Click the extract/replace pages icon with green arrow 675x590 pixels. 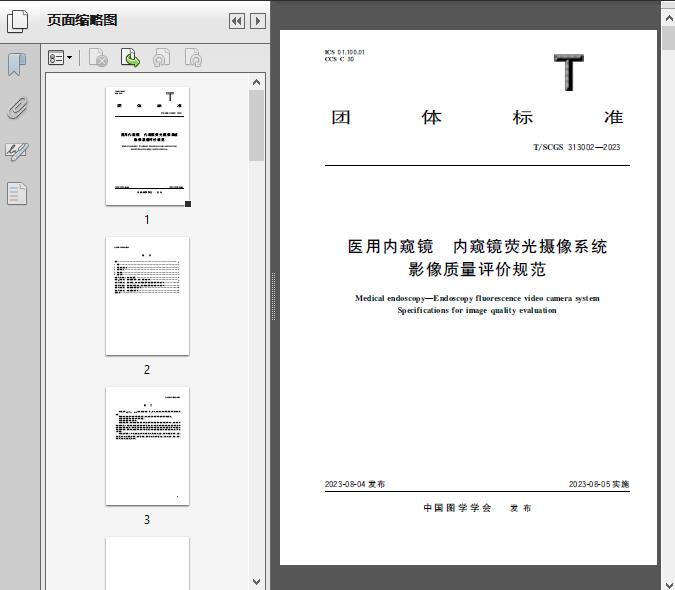pos(130,59)
